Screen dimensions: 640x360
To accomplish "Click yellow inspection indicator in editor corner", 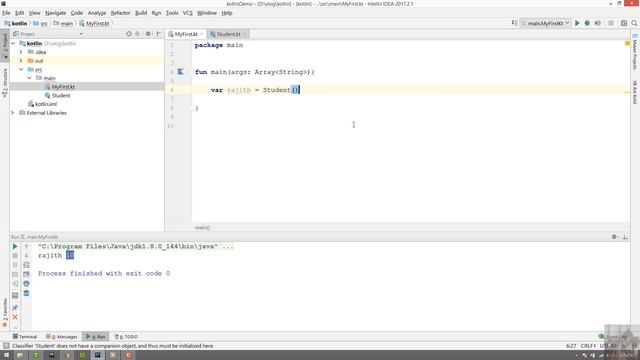I will (627, 43).
